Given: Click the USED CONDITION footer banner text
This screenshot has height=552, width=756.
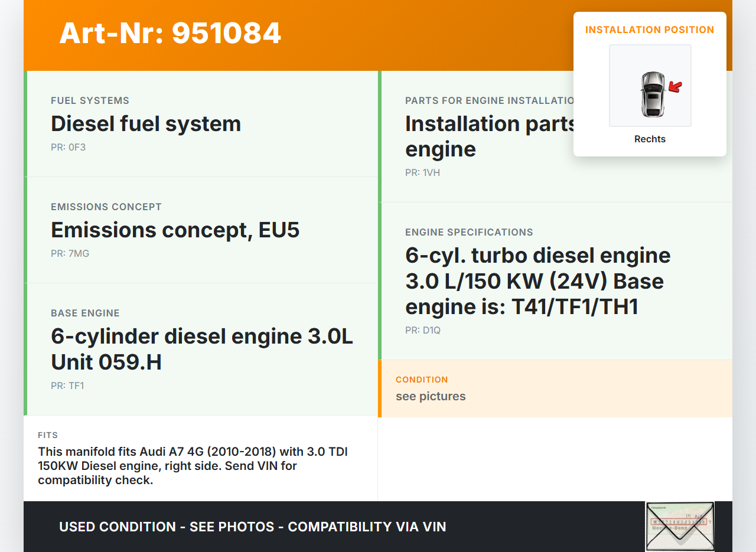Looking at the screenshot, I should tap(252, 527).
